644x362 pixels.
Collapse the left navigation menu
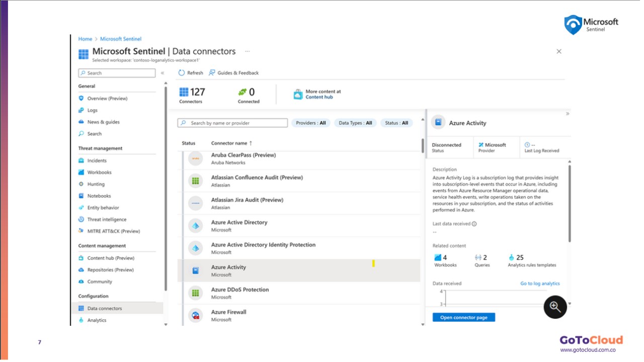[x=163, y=73]
